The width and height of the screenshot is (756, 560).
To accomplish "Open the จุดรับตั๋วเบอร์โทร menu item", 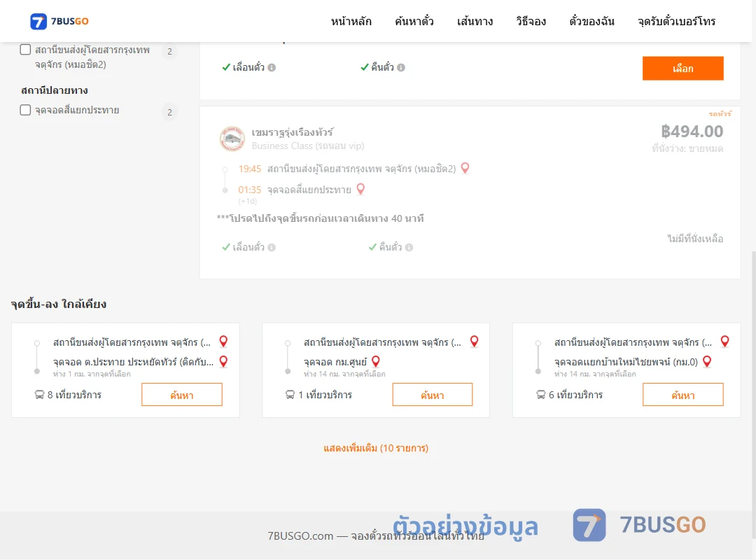I will pos(676,21).
